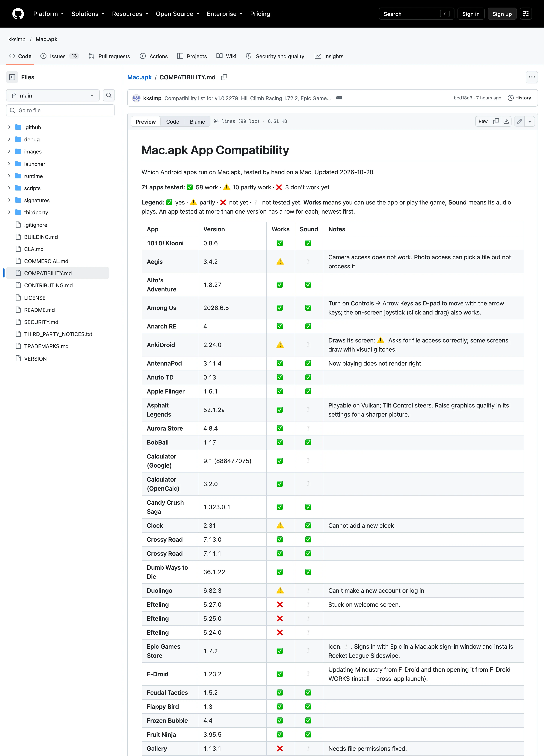Expand the thirdparty folder
544x756 pixels.
click(9, 212)
